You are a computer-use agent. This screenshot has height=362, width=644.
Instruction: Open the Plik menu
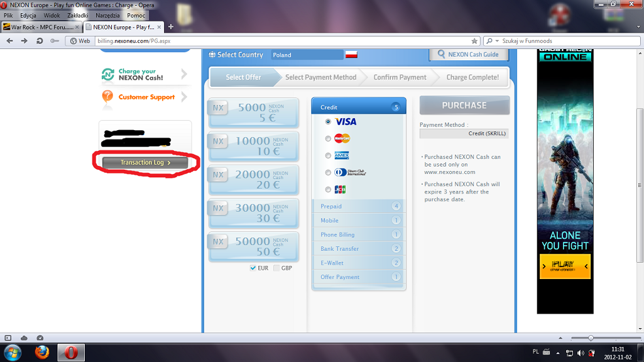pyautogui.click(x=8, y=16)
